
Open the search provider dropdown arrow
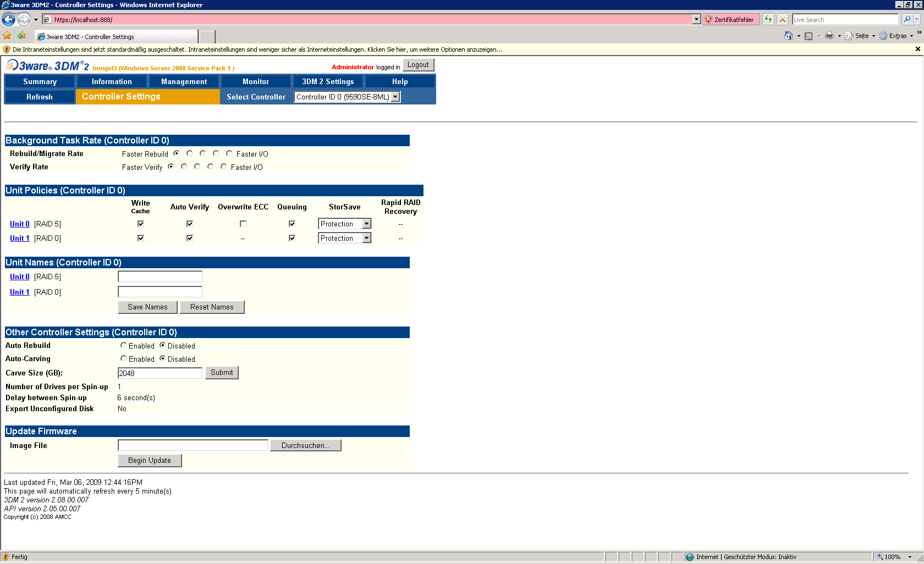click(x=917, y=19)
